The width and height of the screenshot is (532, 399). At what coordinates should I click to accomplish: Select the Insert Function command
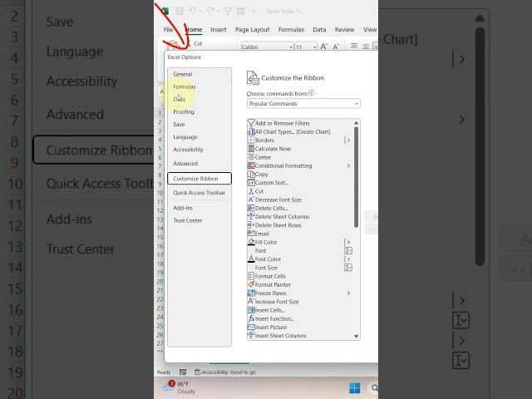coord(274,318)
